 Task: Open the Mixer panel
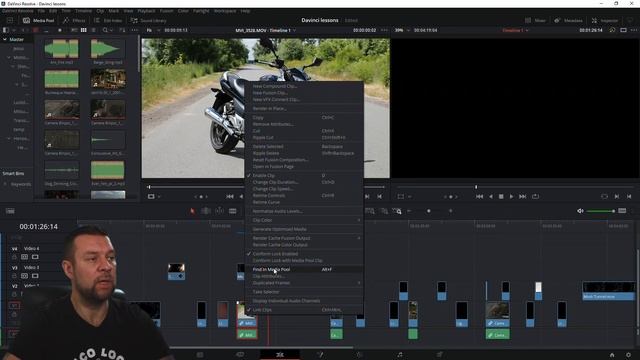point(535,20)
